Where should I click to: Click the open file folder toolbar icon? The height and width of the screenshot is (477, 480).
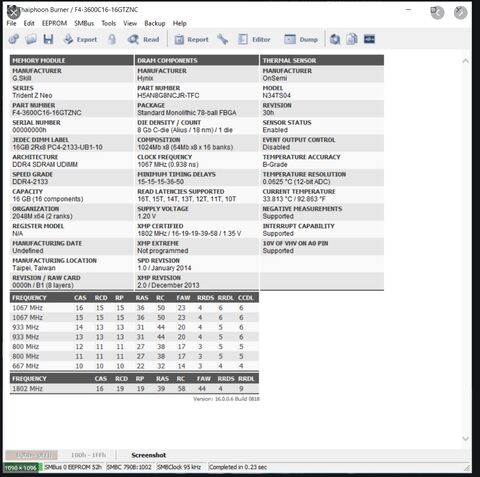31,39
